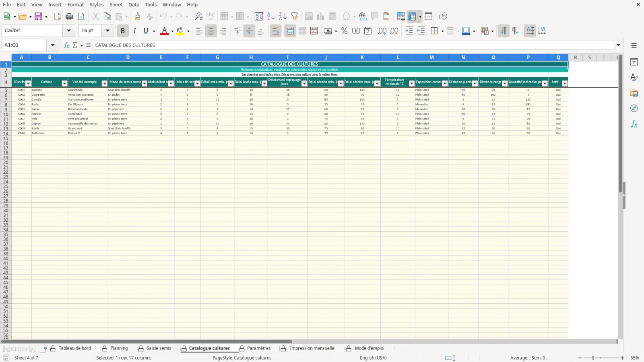Insert special character omega icon
The height and width of the screenshot is (362, 644).
tap(346, 16)
